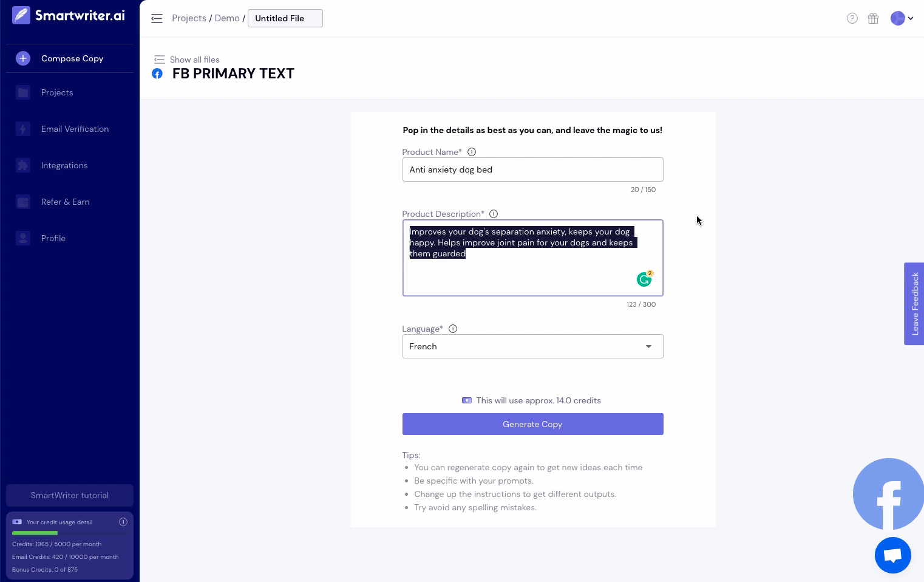
Task: Click the Language info icon
Action: (453, 329)
